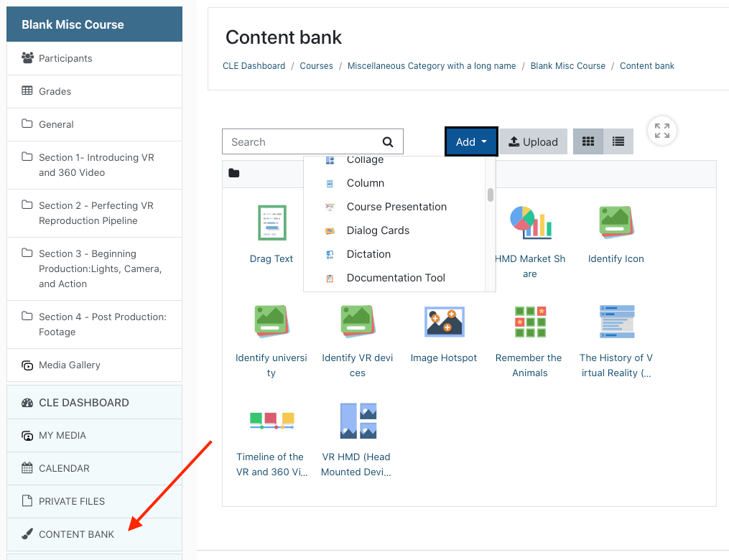The image size is (729, 560).
Task: Click the fullscreen expand icon
Action: pyautogui.click(x=662, y=131)
